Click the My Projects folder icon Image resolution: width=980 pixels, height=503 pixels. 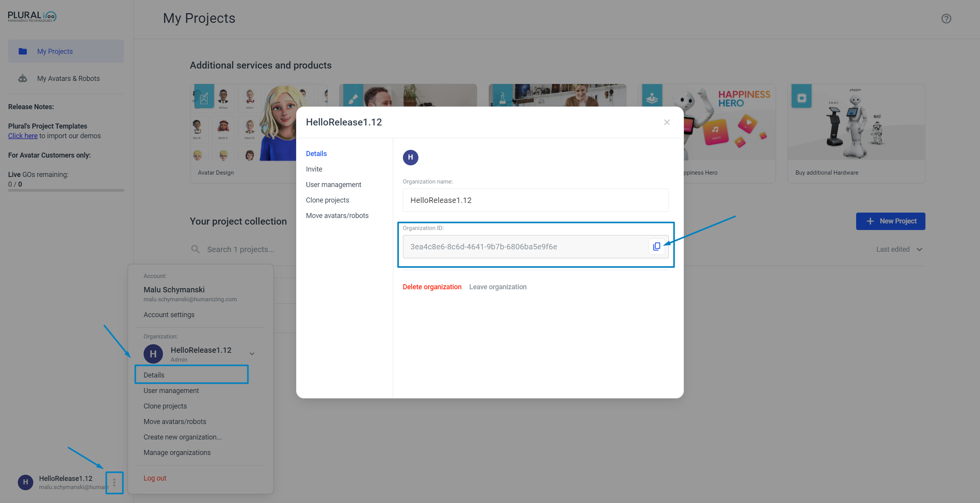coord(23,51)
